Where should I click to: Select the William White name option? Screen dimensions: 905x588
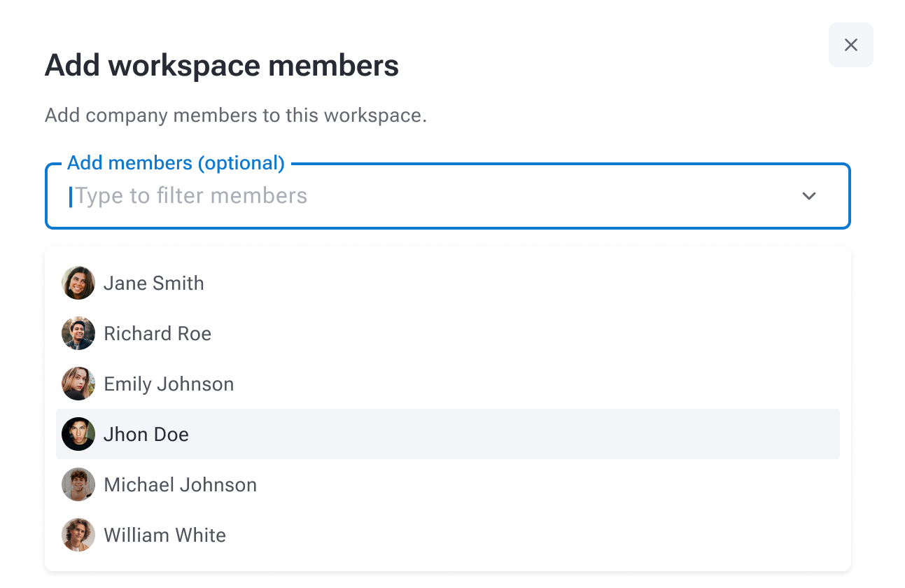tap(164, 535)
